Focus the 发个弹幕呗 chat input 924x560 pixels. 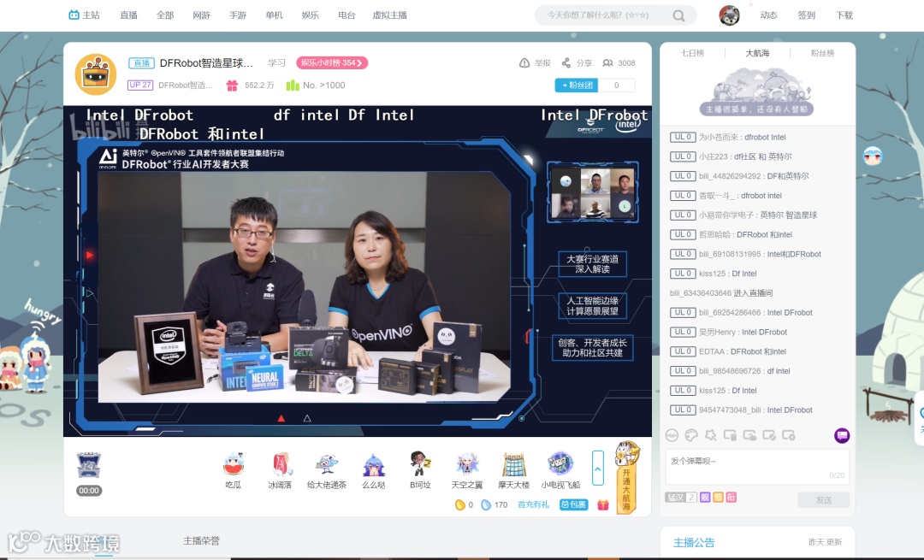click(x=757, y=467)
